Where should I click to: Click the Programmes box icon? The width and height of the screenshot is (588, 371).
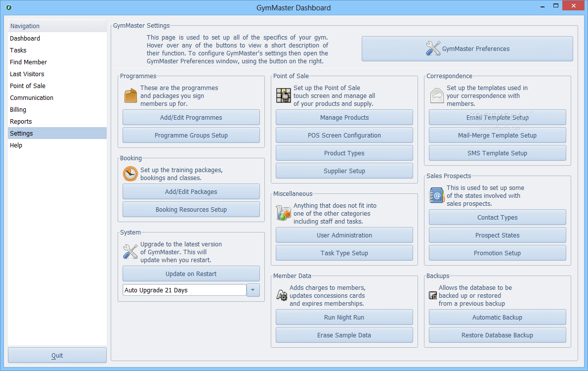click(x=130, y=95)
